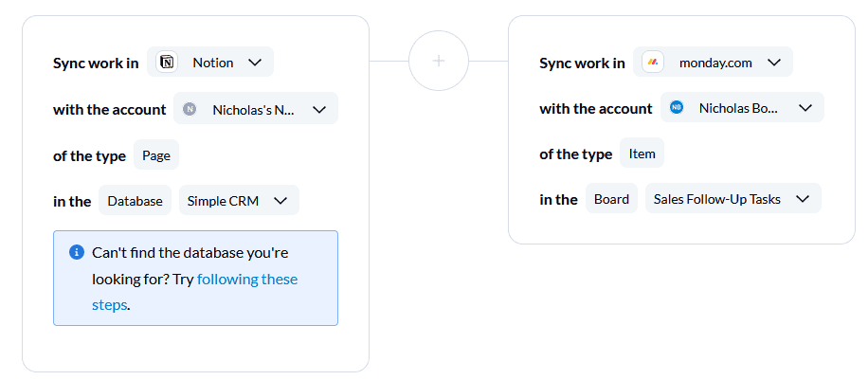Image resolution: width=868 pixels, height=380 pixels.
Task: Click the Page type chip
Action: (156, 154)
